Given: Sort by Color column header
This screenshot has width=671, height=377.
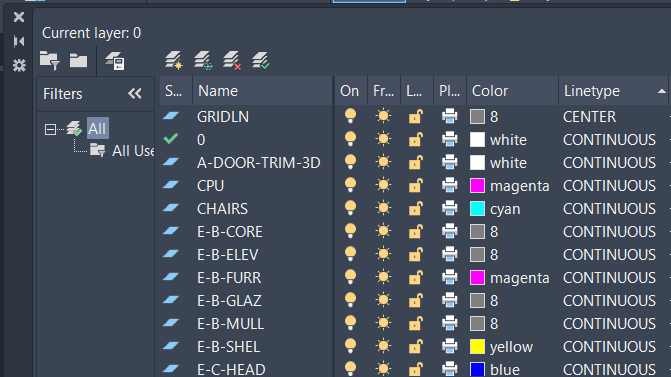Looking at the screenshot, I should (512, 91).
